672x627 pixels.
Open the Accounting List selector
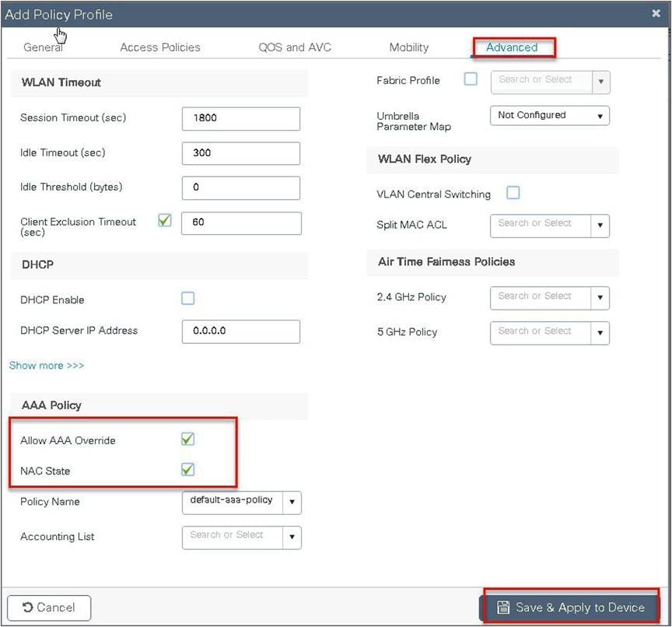[293, 537]
